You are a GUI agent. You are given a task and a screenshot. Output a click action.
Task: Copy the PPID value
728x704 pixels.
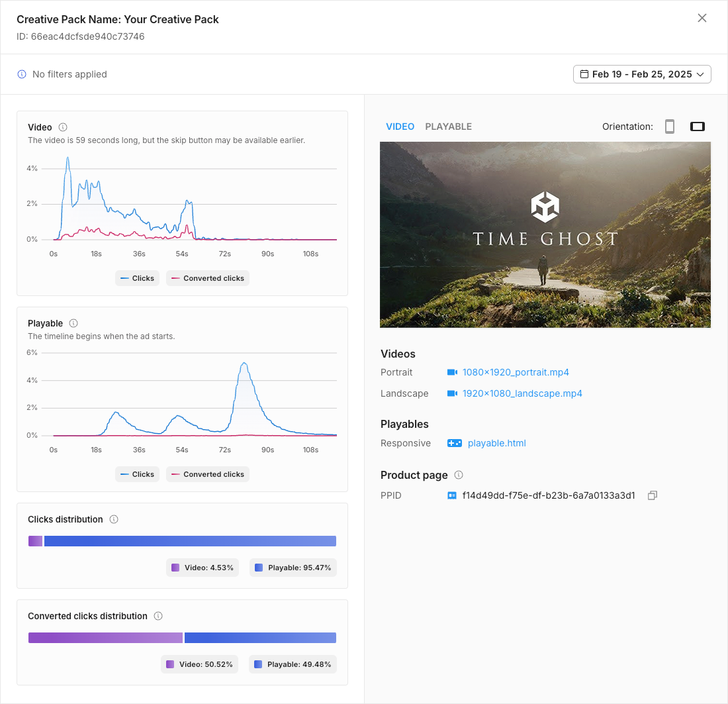pos(652,495)
